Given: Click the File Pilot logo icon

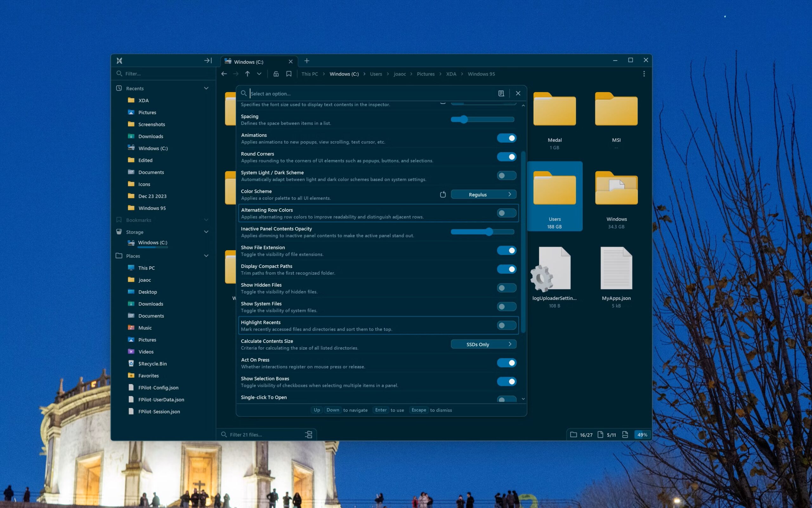Looking at the screenshot, I should (119, 61).
